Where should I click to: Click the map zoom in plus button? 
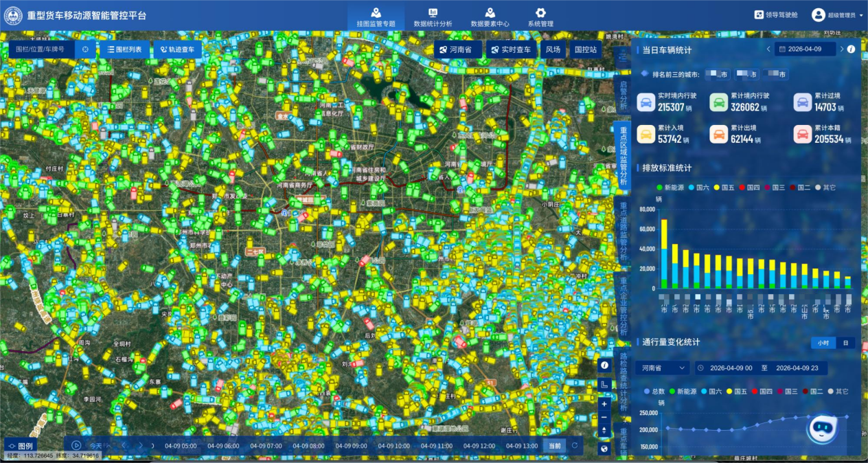pos(604,404)
